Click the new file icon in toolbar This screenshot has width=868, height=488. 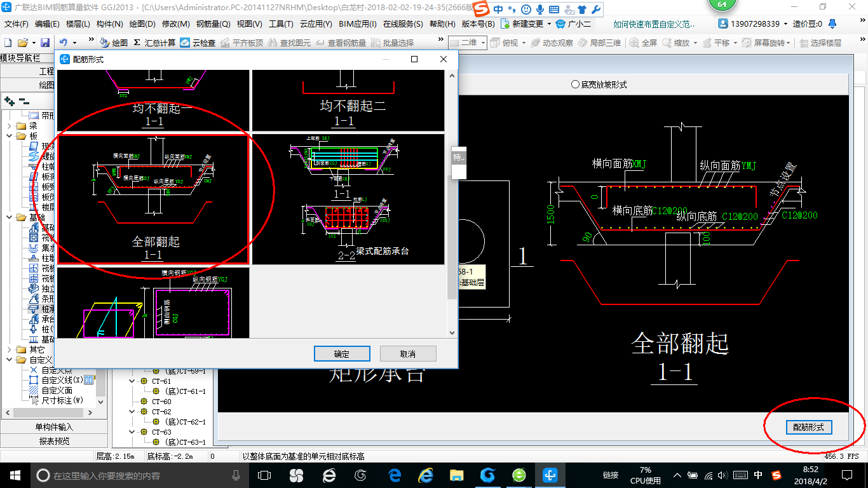pyautogui.click(x=8, y=43)
